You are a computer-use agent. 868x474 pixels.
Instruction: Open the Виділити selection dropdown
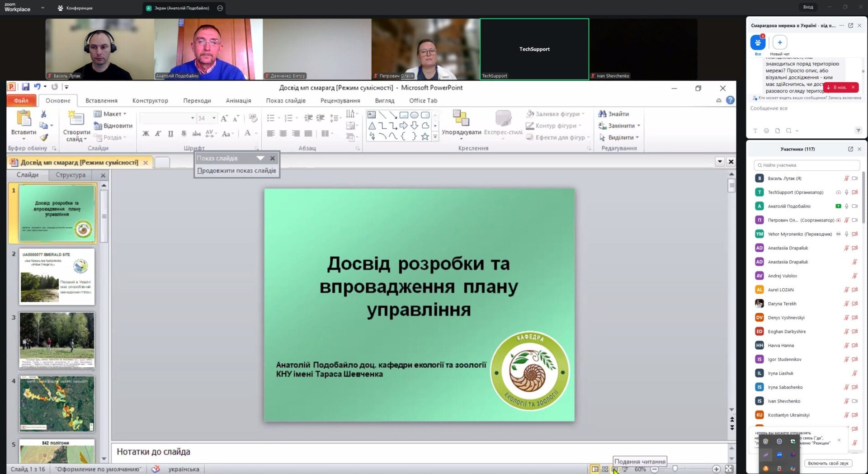(x=619, y=137)
